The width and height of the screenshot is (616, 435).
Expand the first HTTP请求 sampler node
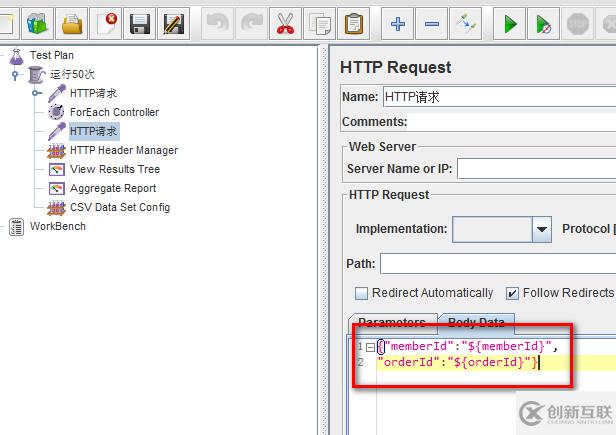37,93
